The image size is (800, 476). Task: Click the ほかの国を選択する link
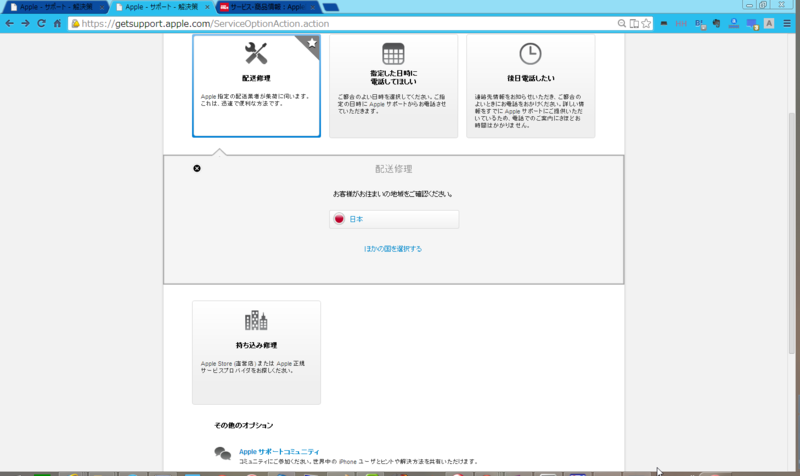tap(393, 249)
